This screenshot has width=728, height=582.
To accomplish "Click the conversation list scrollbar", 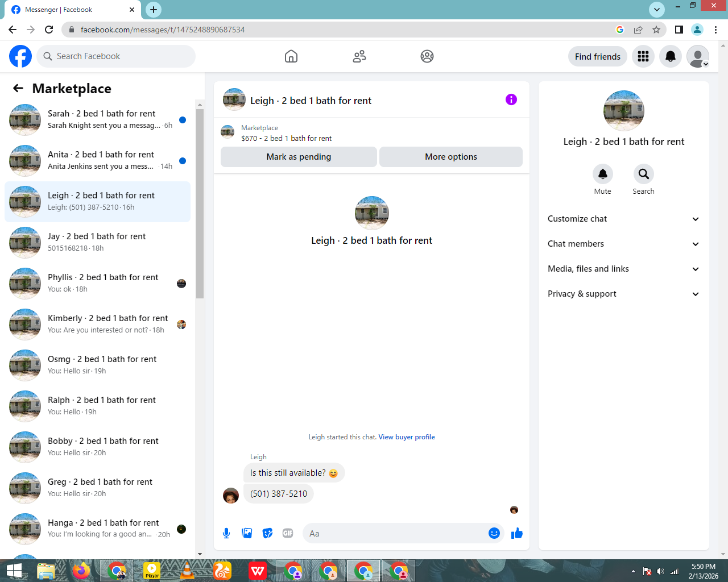I will 200,203.
